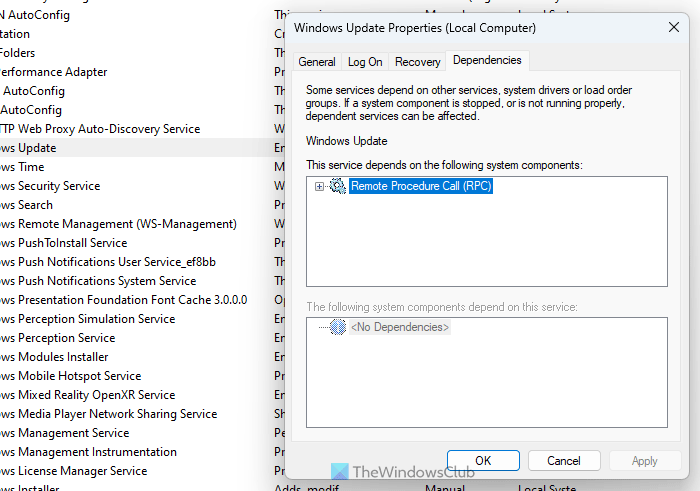Select the Dependencies tab
The image size is (700, 491).
[487, 61]
